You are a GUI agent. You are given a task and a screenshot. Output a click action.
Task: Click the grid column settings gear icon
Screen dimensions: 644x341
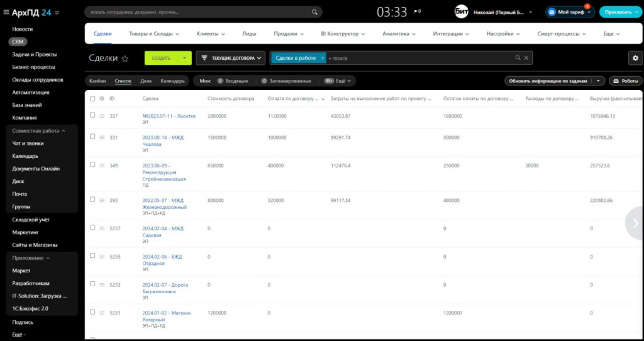102,99
